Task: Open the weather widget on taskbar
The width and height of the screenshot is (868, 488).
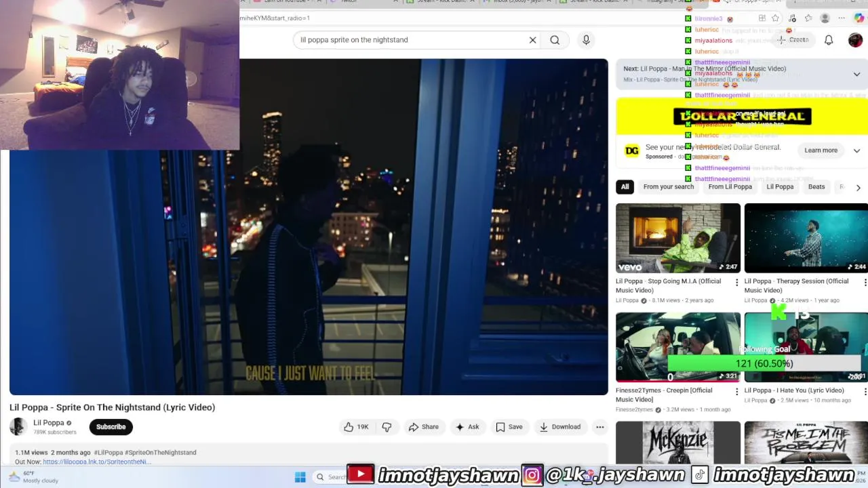Action: 34,477
